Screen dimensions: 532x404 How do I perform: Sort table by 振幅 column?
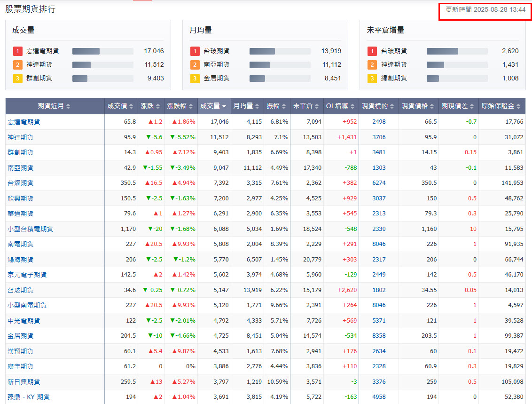click(276, 106)
